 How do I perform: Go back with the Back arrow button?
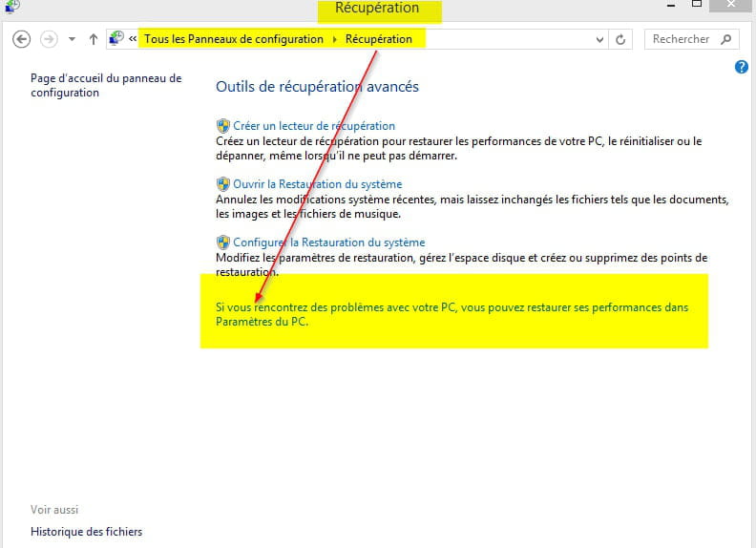pos(21,39)
